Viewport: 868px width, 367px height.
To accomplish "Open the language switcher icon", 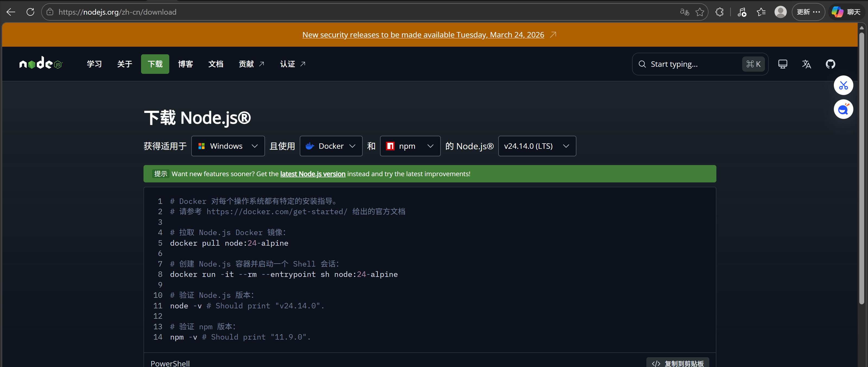I will click(x=806, y=64).
